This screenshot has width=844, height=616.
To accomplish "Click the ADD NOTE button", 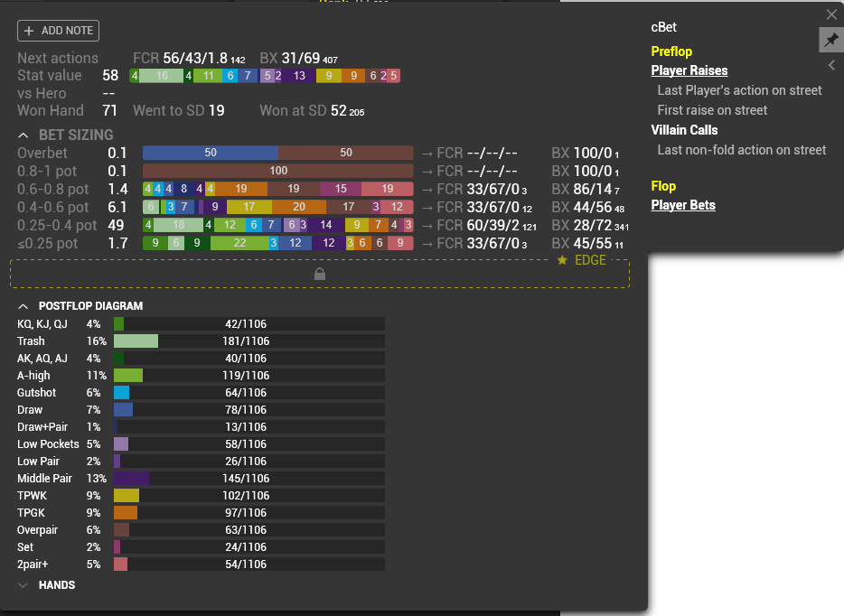I will [x=58, y=31].
